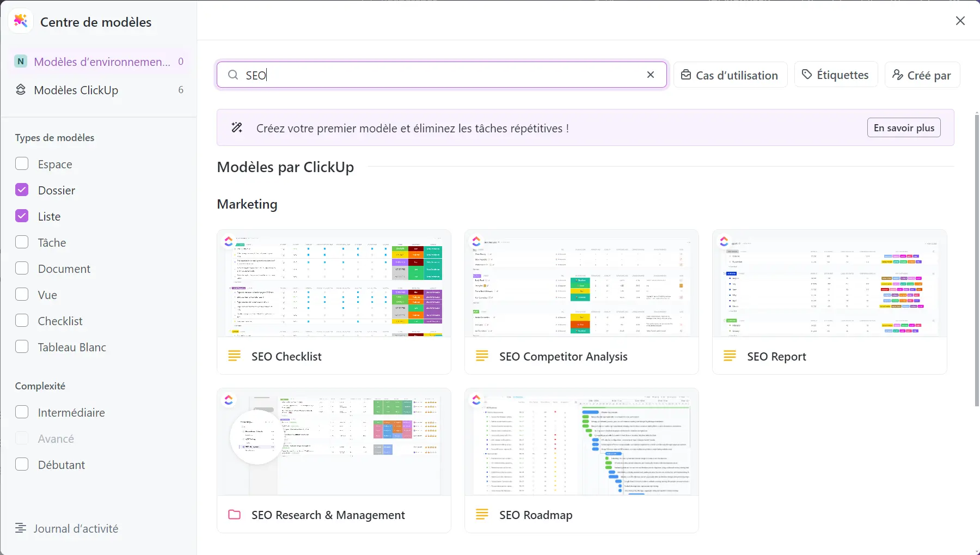
Task: Click the magic wand banner icon
Action: [x=237, y=127]
